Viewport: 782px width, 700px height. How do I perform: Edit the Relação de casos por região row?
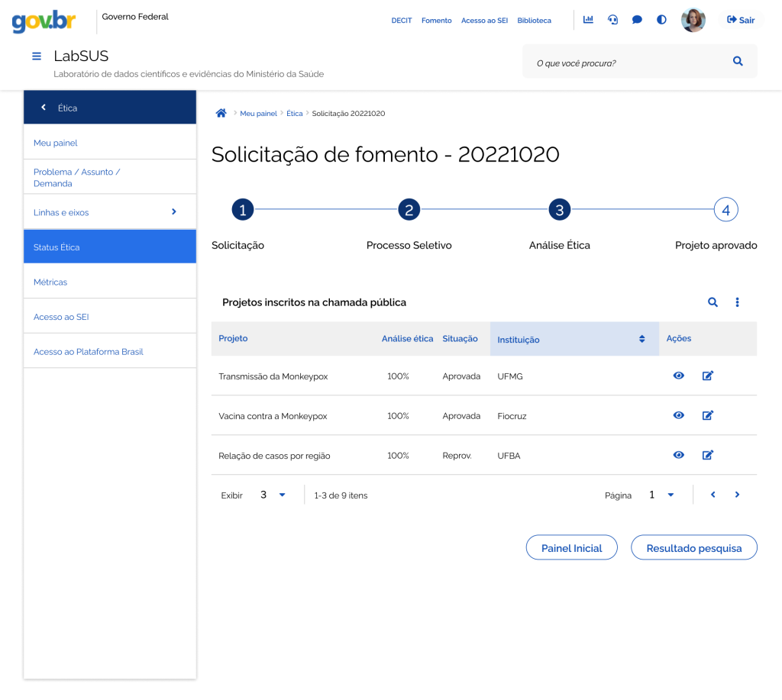(707, 455)
